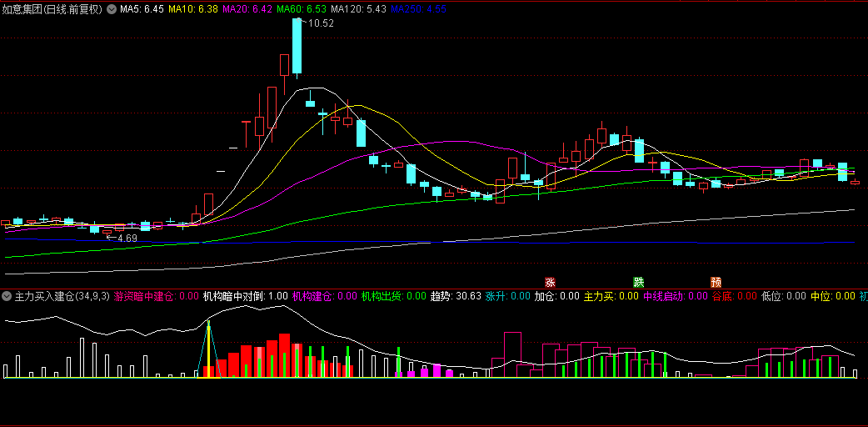Click the yellow spike signal in the indicator panel

(x=209, y=349)
